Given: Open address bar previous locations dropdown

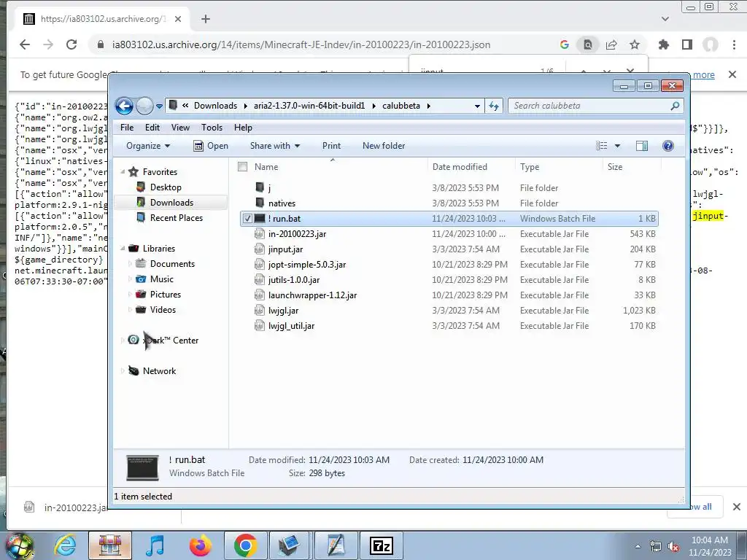Looking at the screenshot, I should 477,106.
